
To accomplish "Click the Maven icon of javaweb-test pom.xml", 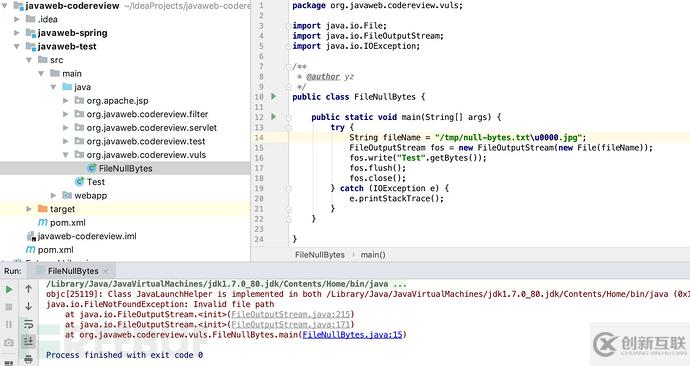I will (x=43, y=223).
